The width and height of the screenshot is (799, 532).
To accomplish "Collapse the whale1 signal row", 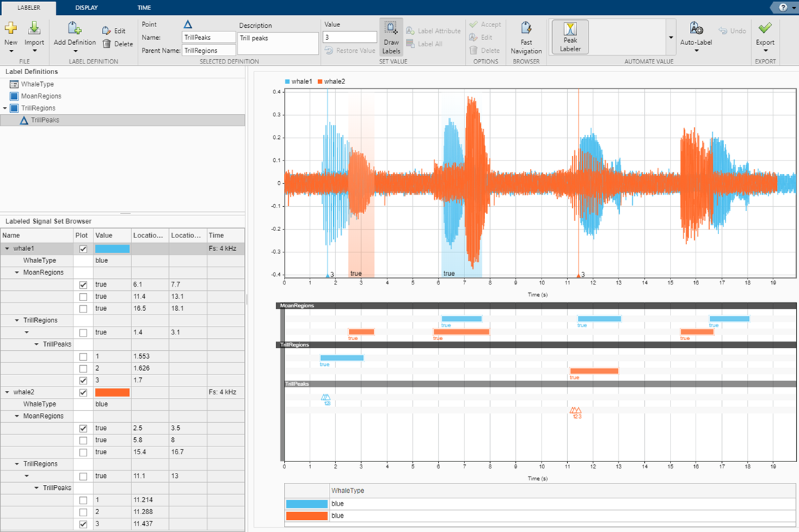I will tap(7, 249).
